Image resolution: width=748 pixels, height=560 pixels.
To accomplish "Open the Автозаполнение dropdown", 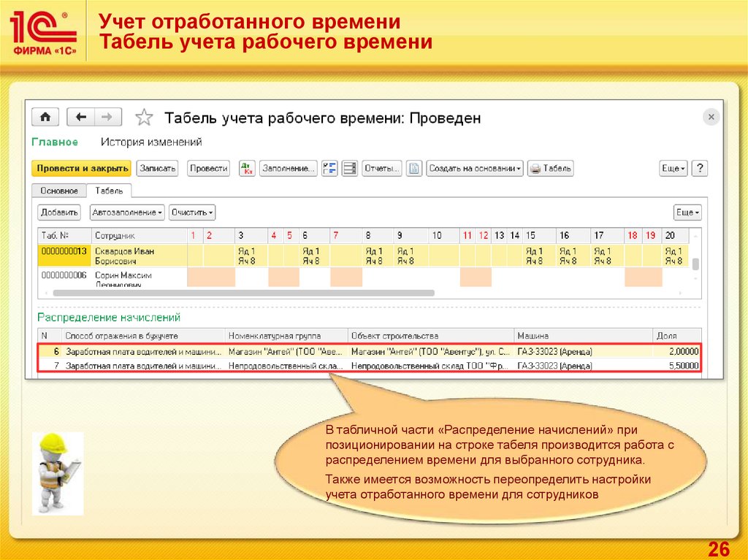I will point(127,212).
